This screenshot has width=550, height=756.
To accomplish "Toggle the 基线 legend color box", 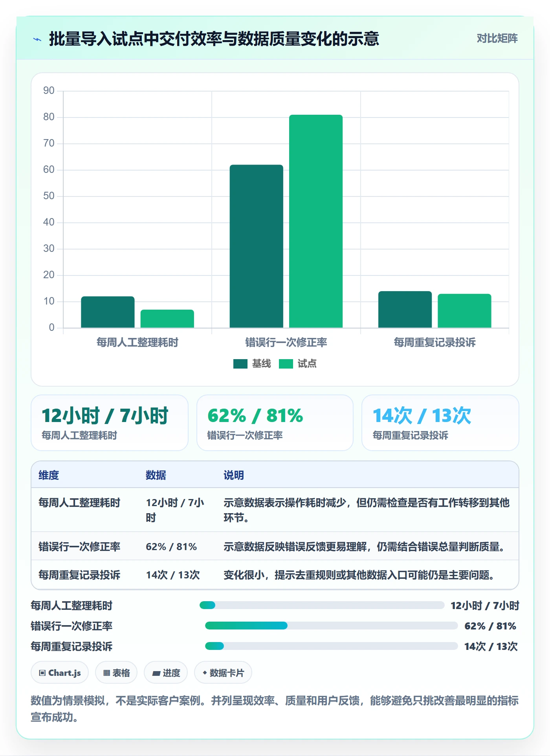I will (x=240, y=364).
